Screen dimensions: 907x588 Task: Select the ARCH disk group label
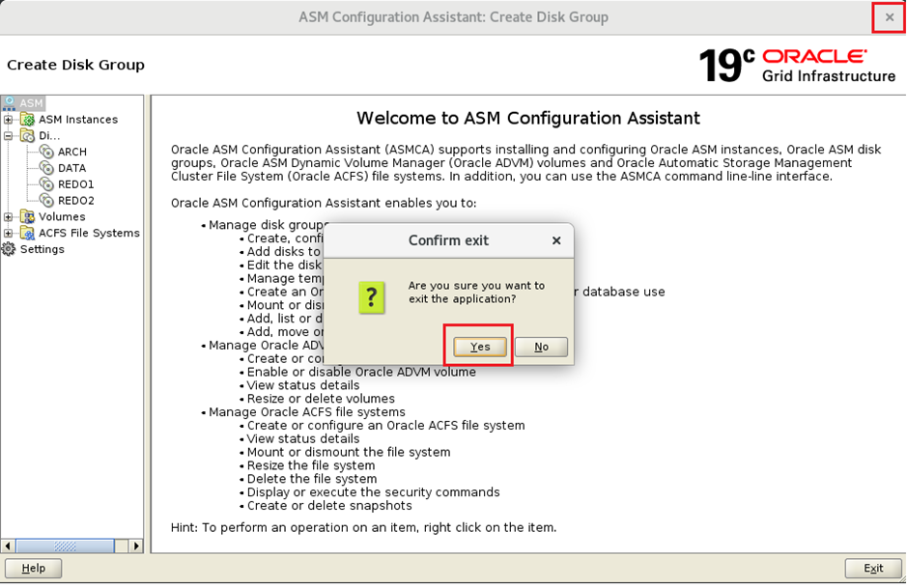[x=72, y=152]
